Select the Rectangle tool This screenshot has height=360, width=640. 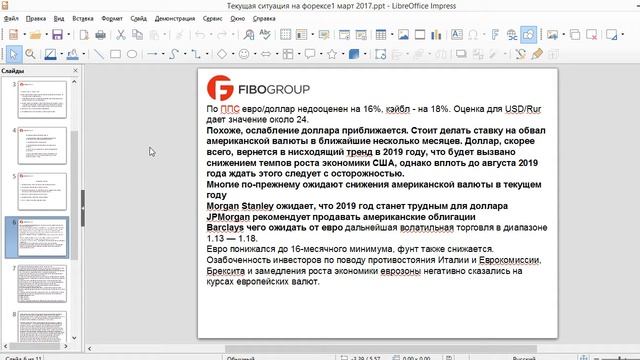116,54
